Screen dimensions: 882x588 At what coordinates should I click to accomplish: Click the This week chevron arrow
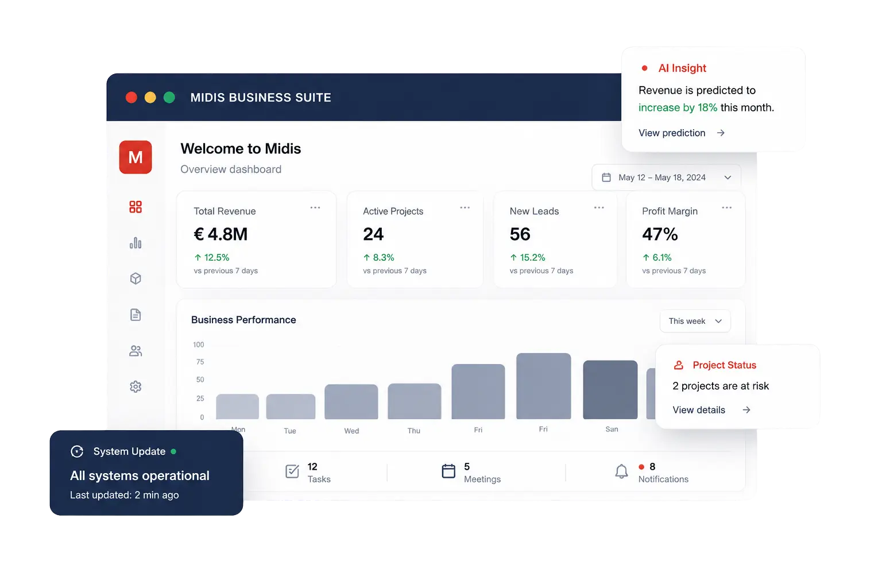(x=718, y=321)
